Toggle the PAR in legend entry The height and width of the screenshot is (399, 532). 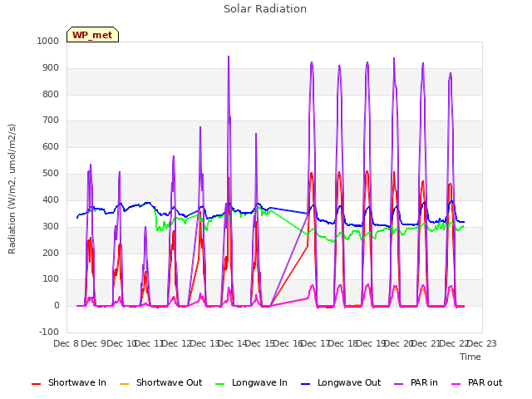(416, 382)
